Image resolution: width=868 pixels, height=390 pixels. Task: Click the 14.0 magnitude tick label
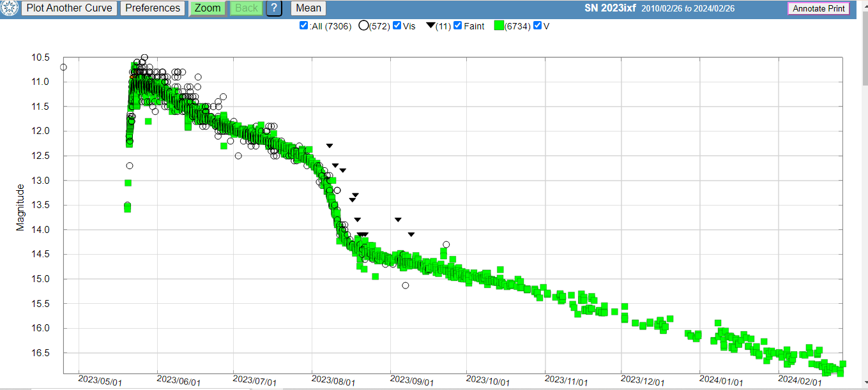coord(41,230)
